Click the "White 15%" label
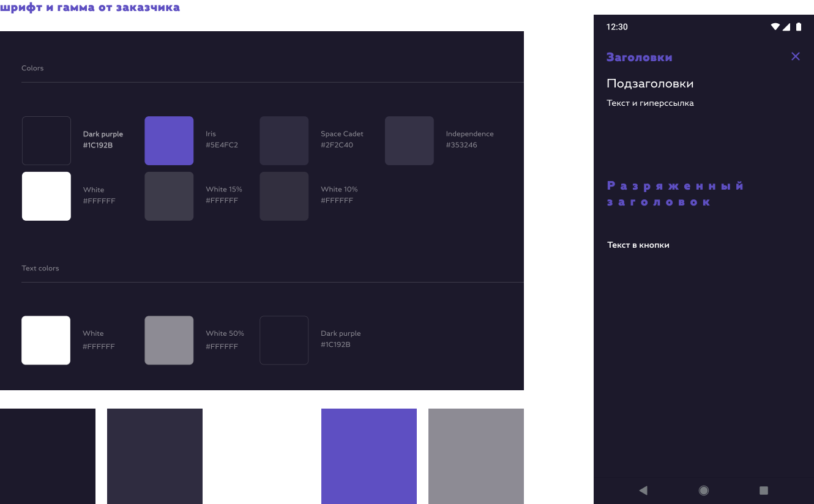Viewport: 814px width, 504px height. 224,189
